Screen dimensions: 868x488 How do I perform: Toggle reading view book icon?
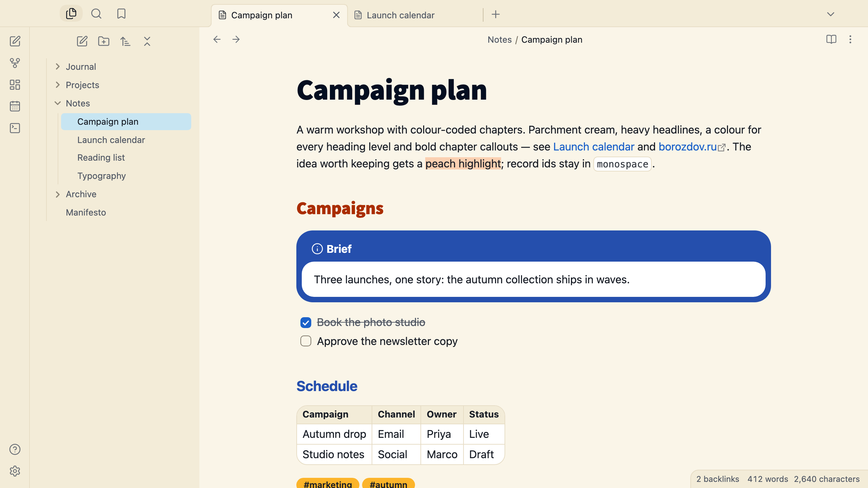pyautogui.click(x=831, y=39)
